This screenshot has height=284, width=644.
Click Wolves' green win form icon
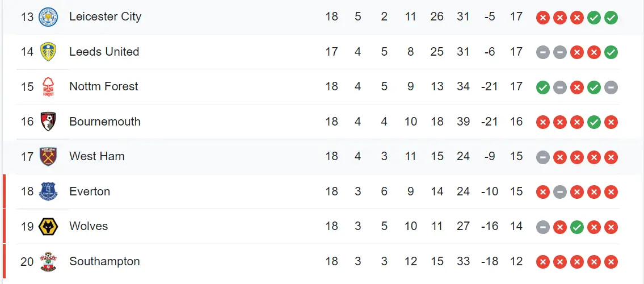(577, 227)
